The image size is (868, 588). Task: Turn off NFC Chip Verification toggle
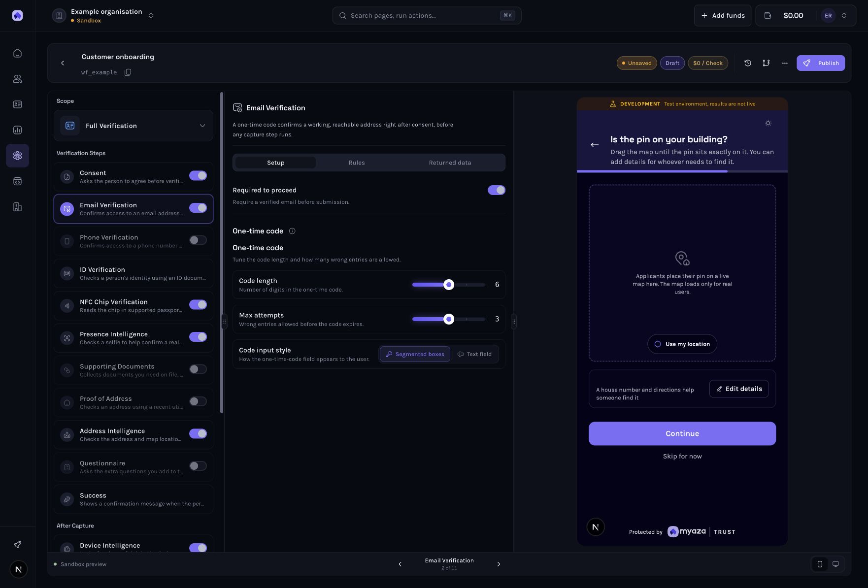198,305
